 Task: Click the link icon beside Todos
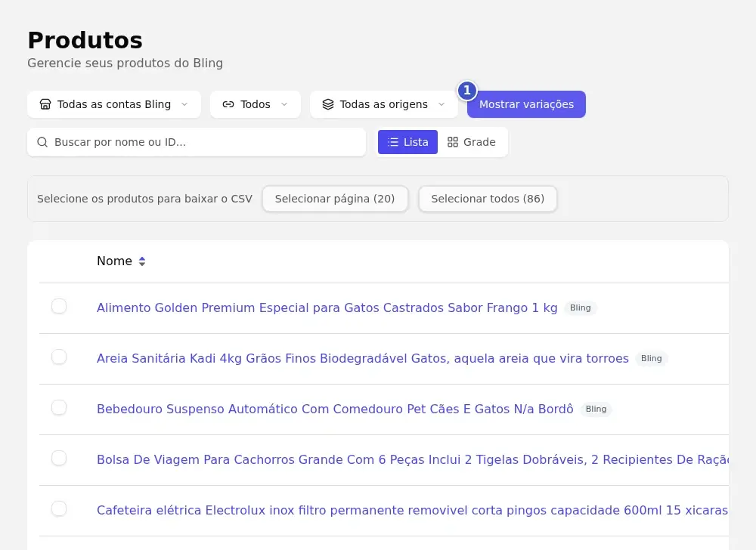[228, 104]
